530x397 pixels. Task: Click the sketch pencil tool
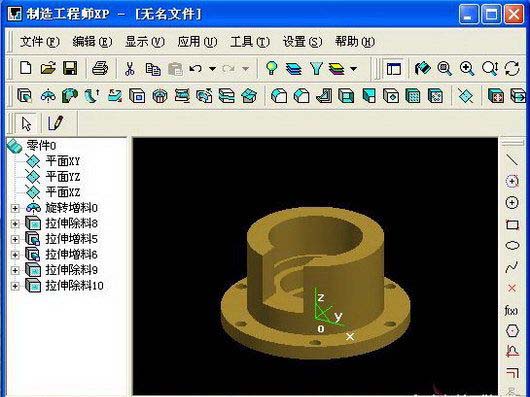click(55, 123)
